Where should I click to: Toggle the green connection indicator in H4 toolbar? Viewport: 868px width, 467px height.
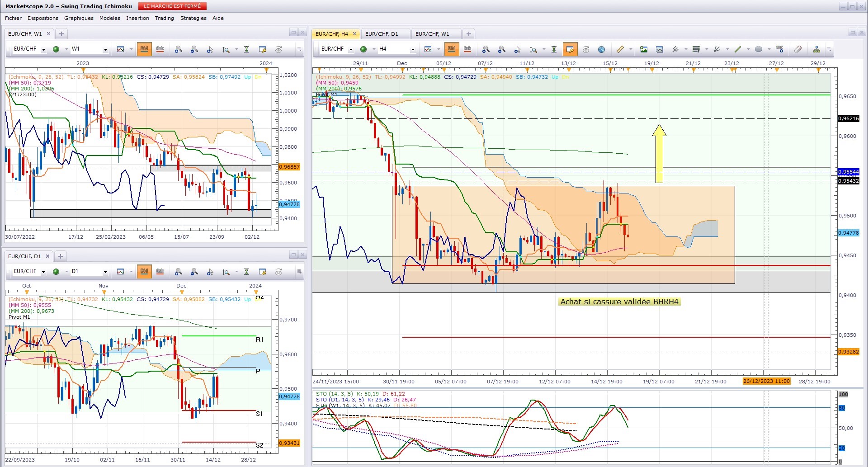[x=363, y=49]
